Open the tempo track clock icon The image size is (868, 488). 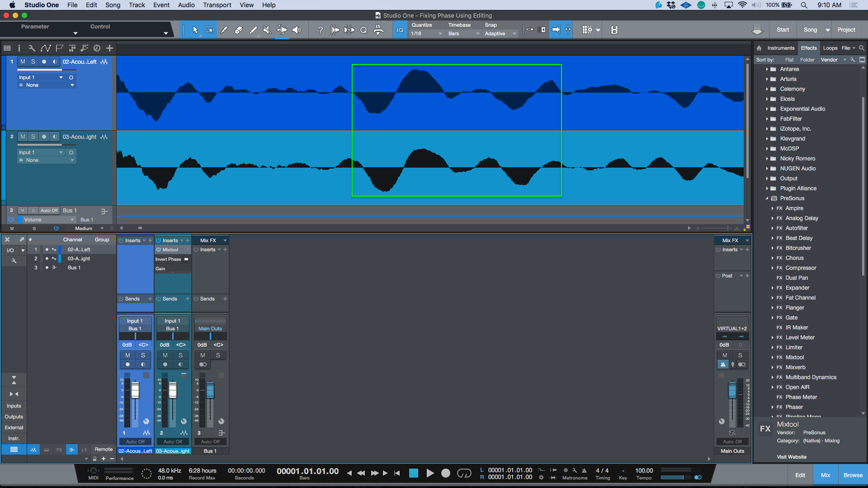tap(97, 48)
